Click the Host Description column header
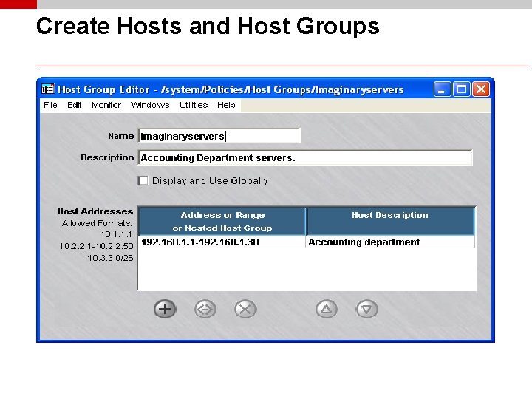The height and width of the screenshot is (399, 532). point(390,221)
